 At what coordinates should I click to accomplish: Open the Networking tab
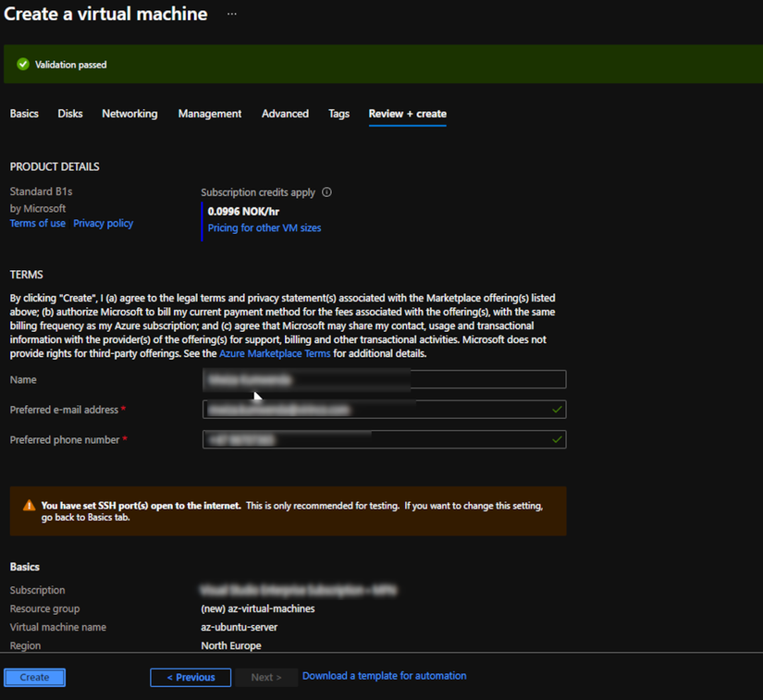click(129, 114)
